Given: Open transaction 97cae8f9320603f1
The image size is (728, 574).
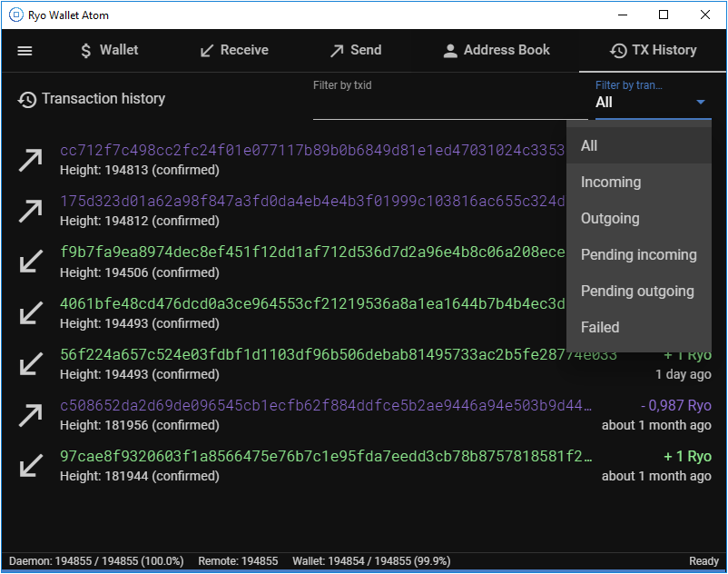Looking at the screenshot, I should [326, 457].
